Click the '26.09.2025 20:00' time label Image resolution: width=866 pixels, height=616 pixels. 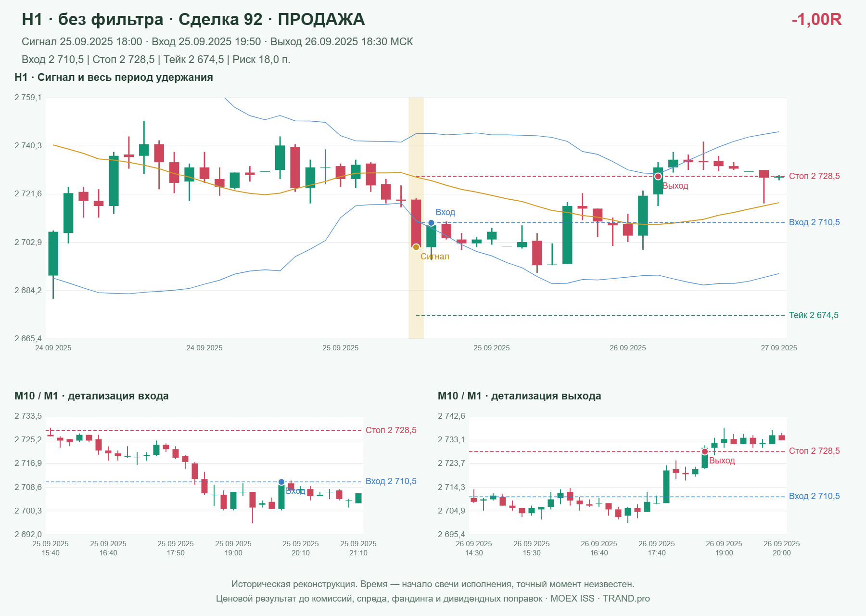tap(782, 548)
